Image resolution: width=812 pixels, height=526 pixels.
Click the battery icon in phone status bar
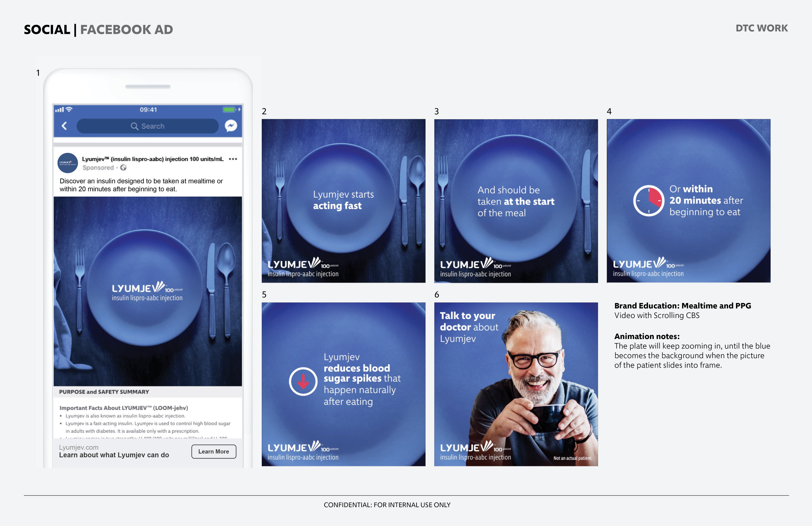pos(229,110)
